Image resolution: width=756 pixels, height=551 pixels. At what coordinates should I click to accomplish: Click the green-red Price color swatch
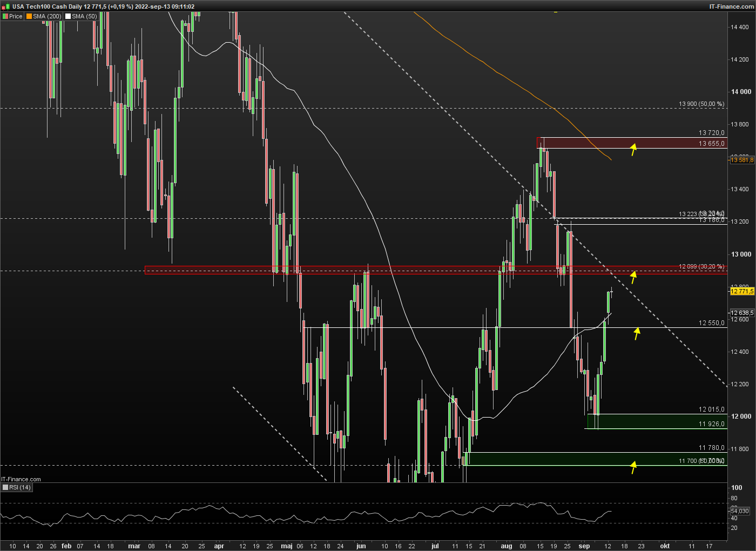tap(5, 16)
